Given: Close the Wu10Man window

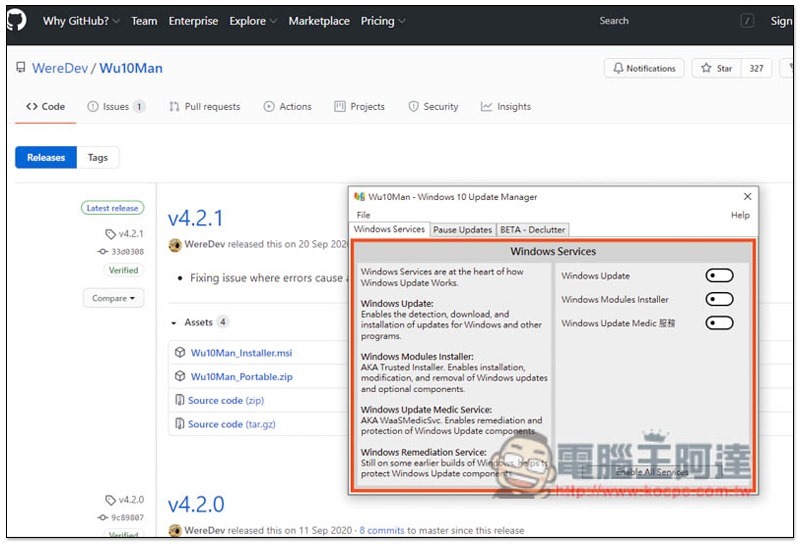Looking at the screenshot, I should click(x=747, y=196).
